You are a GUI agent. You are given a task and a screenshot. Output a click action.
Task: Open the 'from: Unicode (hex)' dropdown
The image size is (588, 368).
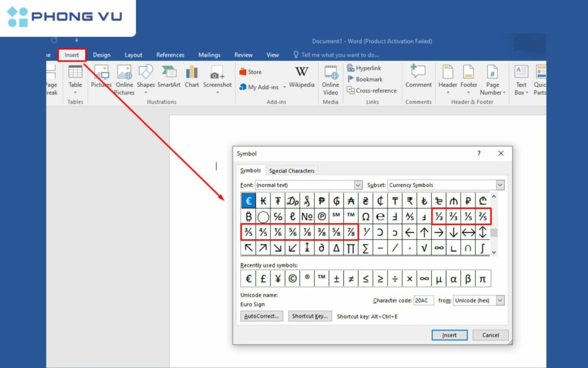(499, 300)
